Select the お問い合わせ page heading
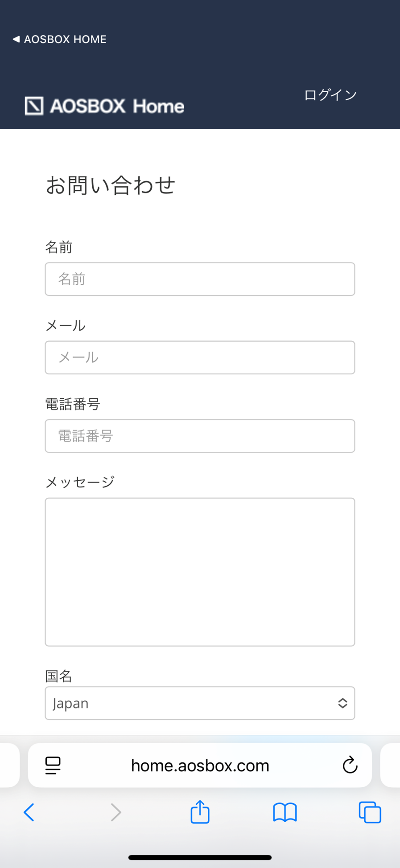Screen dimensions: 400x868 [111, 186]
